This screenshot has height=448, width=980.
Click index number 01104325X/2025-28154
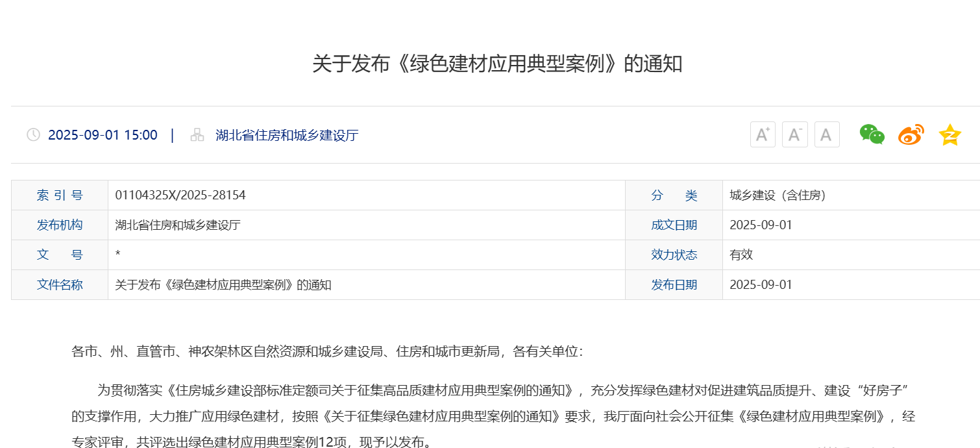click(180, 195)
